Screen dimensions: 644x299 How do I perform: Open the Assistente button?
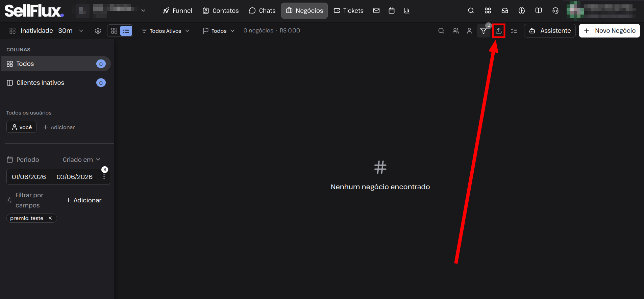click(550, 31)
